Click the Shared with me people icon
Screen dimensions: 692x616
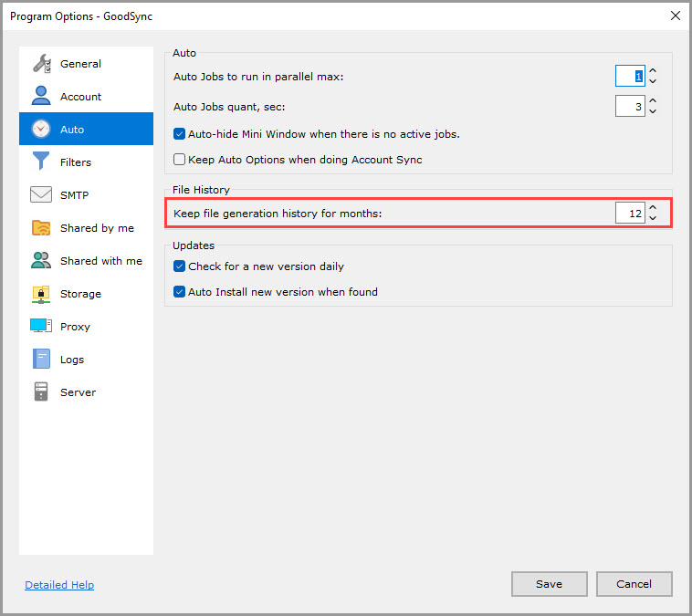pos(41,260)
